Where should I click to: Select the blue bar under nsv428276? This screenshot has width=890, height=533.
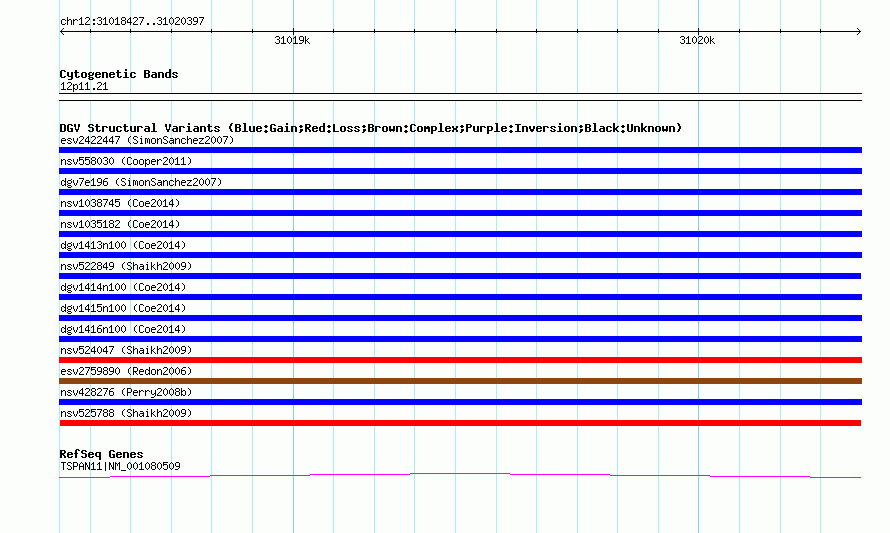[460, 402]
